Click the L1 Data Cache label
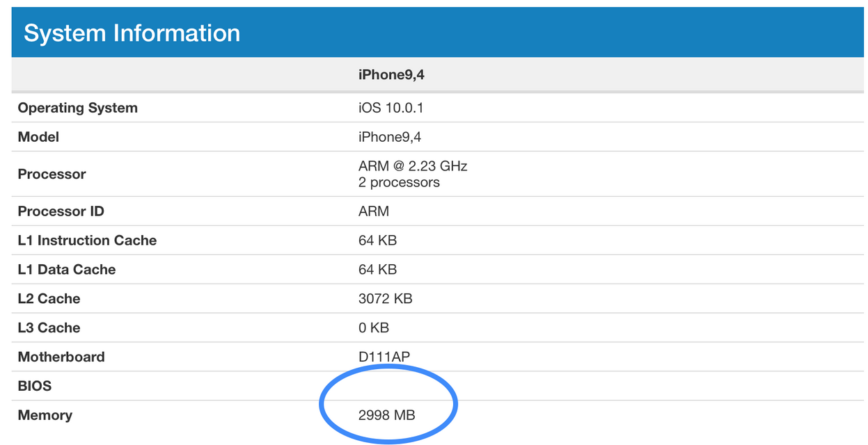 [x=67, y=270]
